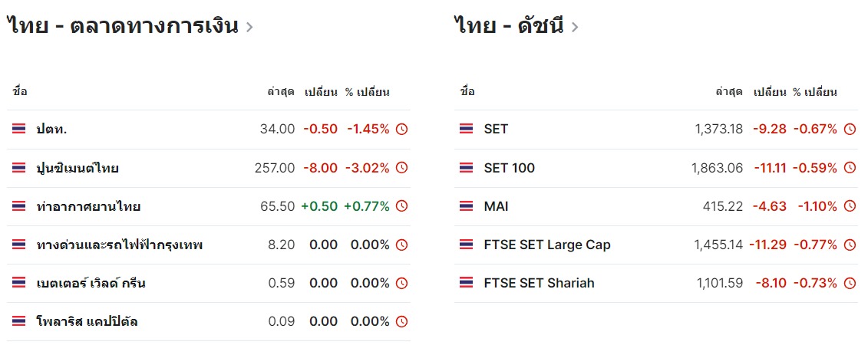
Task: Click the clock icon beside FTSE SET Shariah
Action: (850, 283)
